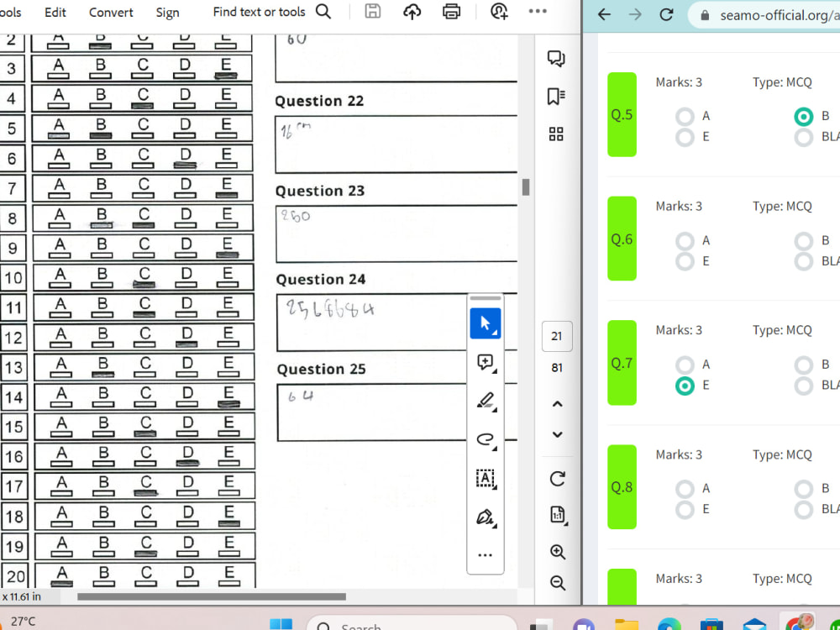Choose the Highlight pen tool

click(x=486, y=402)
